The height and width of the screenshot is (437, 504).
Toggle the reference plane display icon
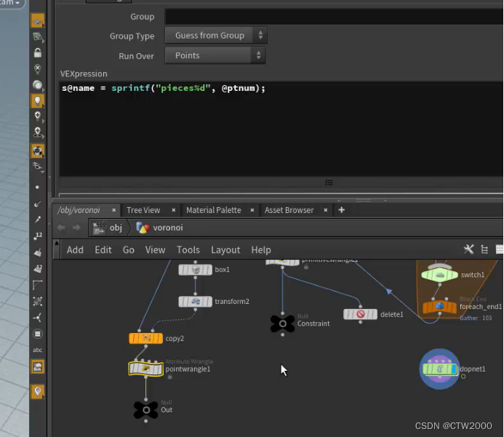[x=37, y=21]
